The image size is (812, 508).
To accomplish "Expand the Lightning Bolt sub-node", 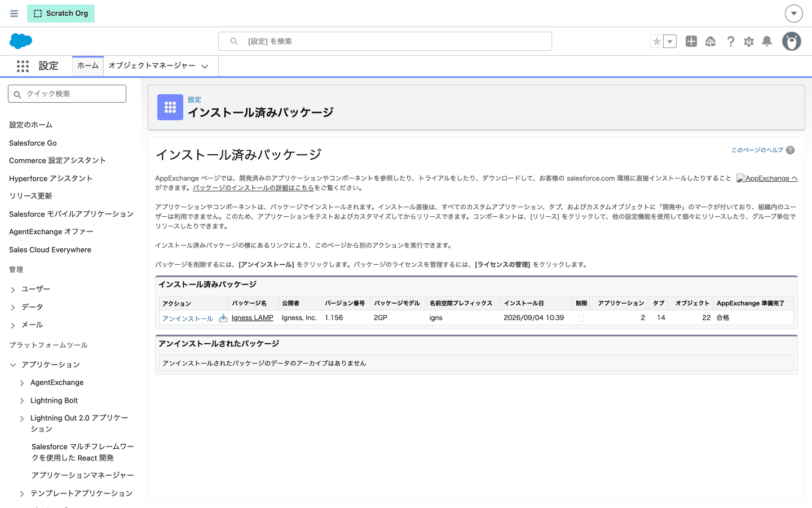I will coord(22,401).
